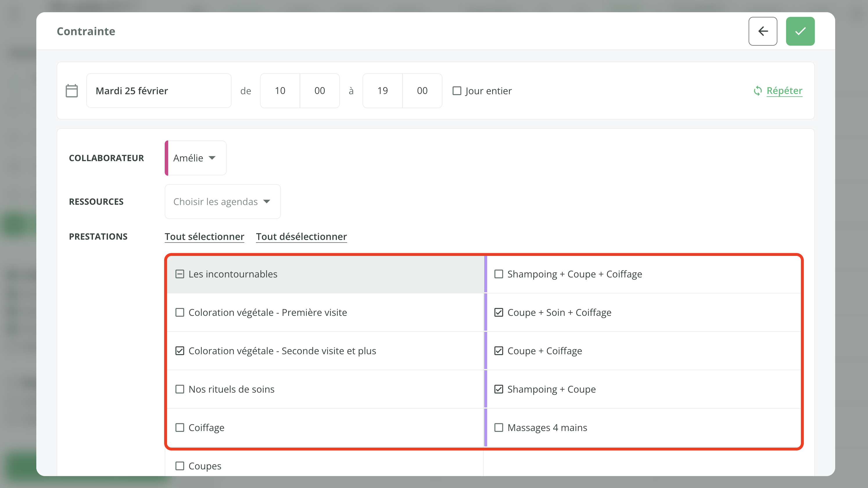The height and width of the screenshot is (488, 868).
Task: Enable the Jour entier checkbox
Action: click(x=457, y=91)
